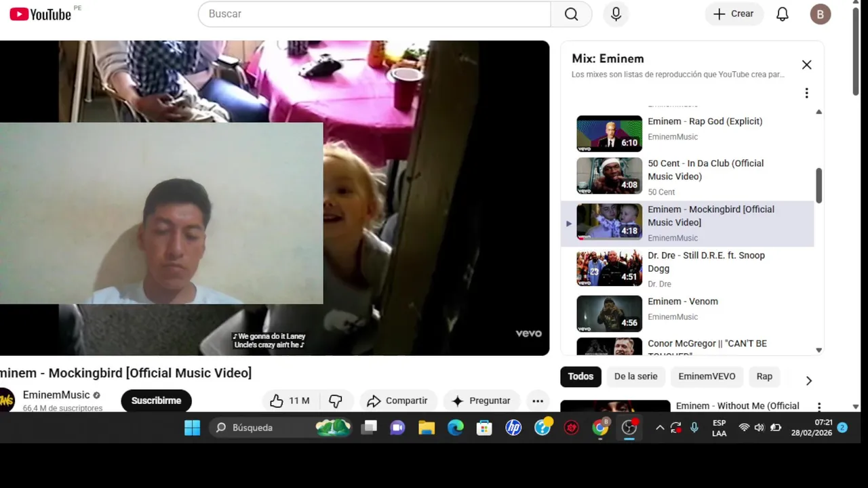Open the Mix playlist three-dot options
This screenshot has height=488, width=868.
(806, 93)
